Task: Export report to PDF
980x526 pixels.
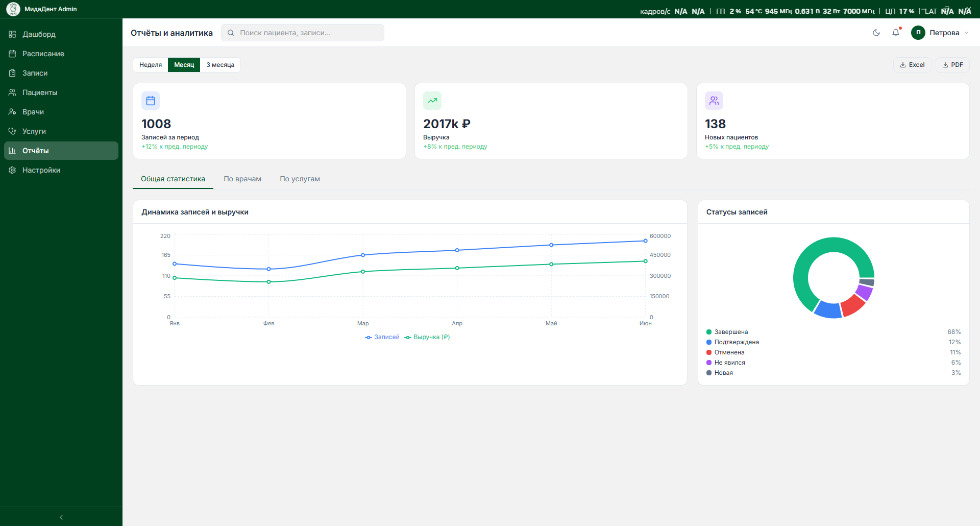Action: (952, 65)
